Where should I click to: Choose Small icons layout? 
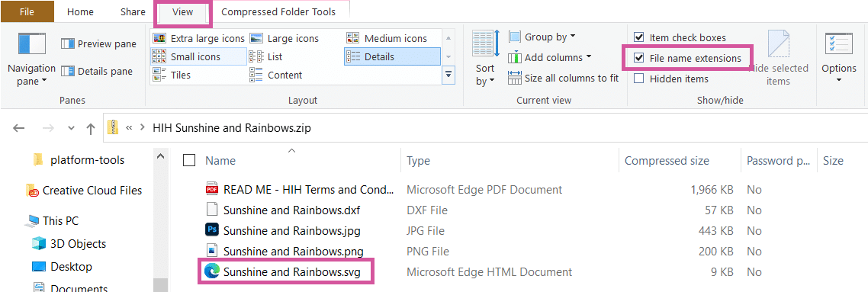click(198, 56)
